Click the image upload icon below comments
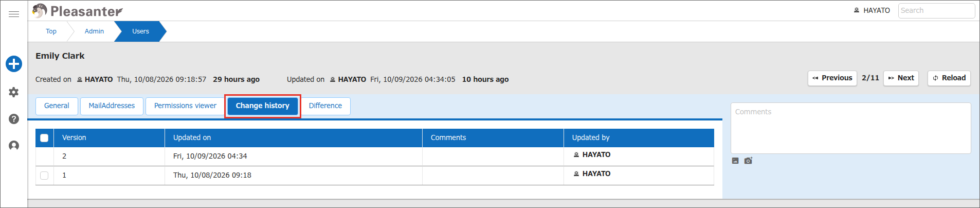This screenshot has height=208, width=980. click(735, 161)
